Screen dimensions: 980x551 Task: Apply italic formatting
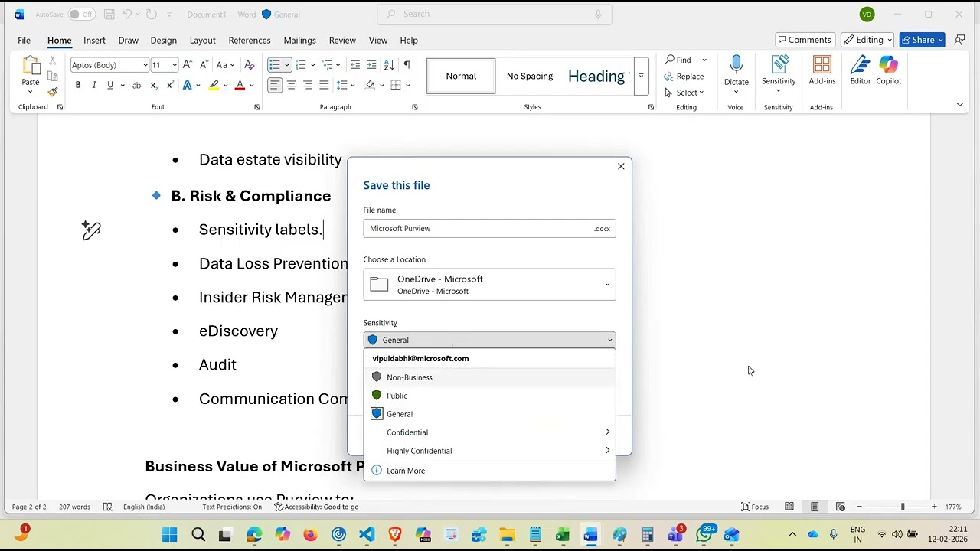(x=94, y=85)
